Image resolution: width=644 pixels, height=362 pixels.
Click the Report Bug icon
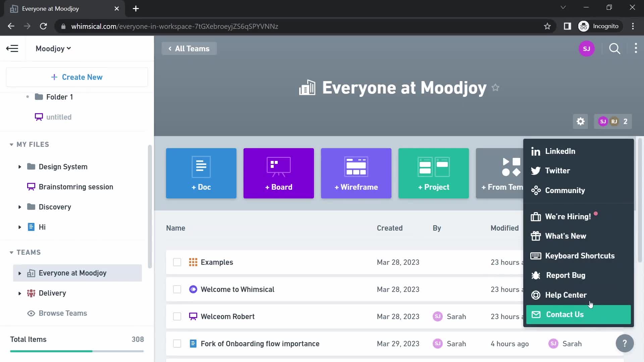(537, 275)
